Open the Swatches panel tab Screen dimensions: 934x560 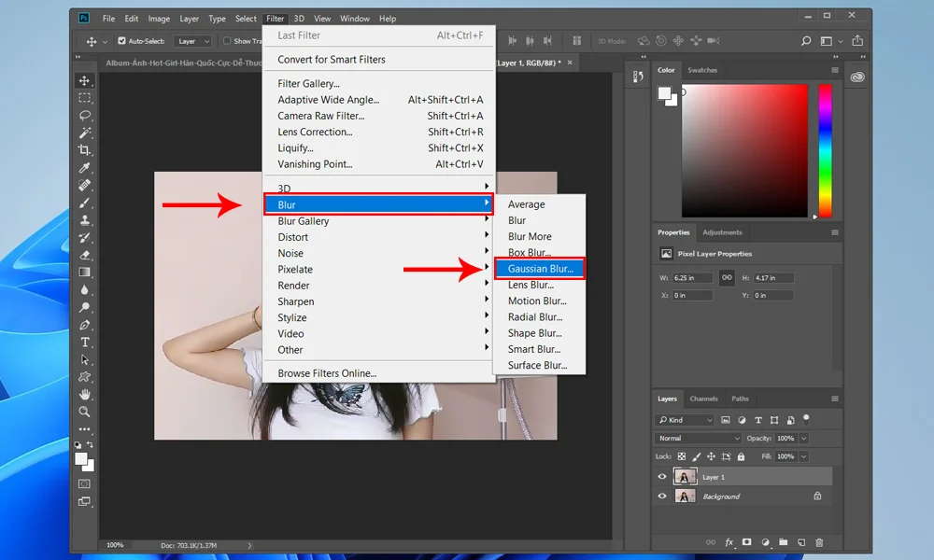702,70
